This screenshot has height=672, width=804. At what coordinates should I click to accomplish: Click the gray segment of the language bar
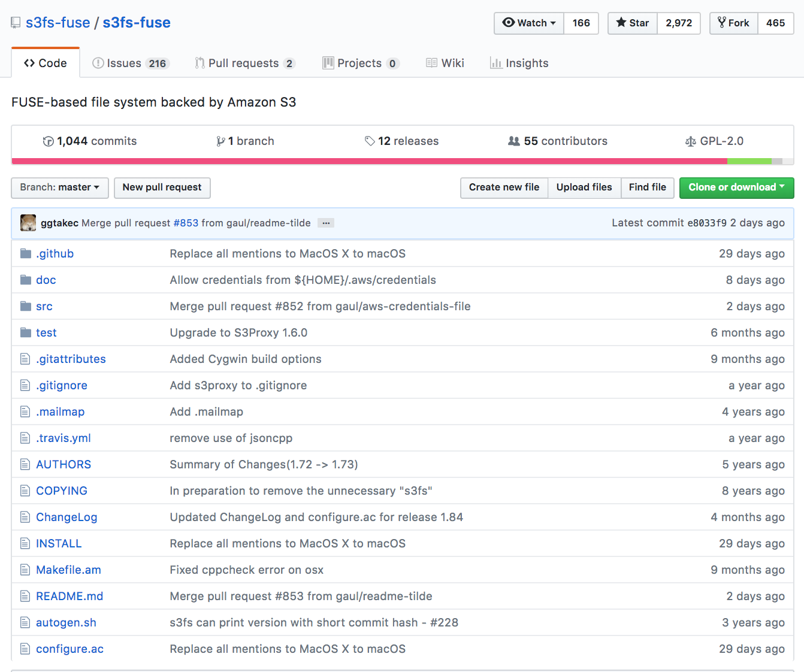click(777, 161)
